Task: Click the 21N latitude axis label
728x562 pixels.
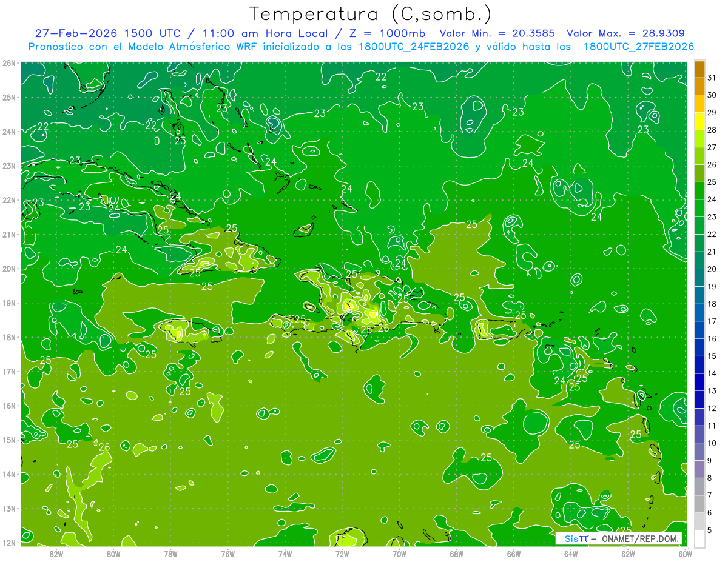Action: pyautogui.click(x=9, y=234)
